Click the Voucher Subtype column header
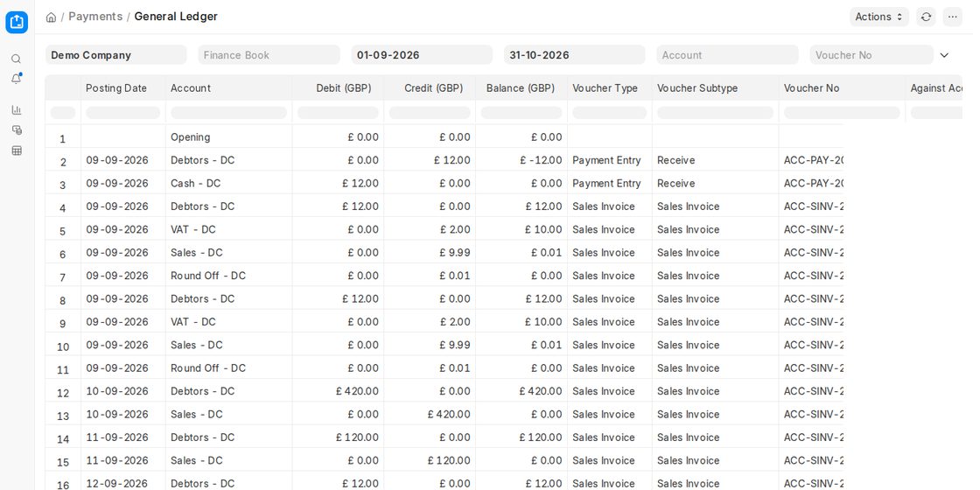Viewport: 980px width, 490px height. click(716, 88)
